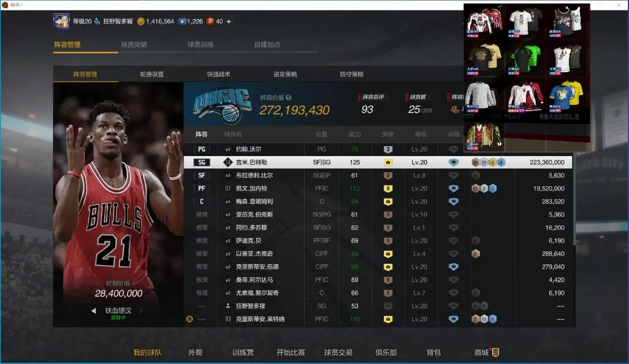
Task: Open the shop icon next to 商城
Action: pyautogui.click(x=495, y=352)
